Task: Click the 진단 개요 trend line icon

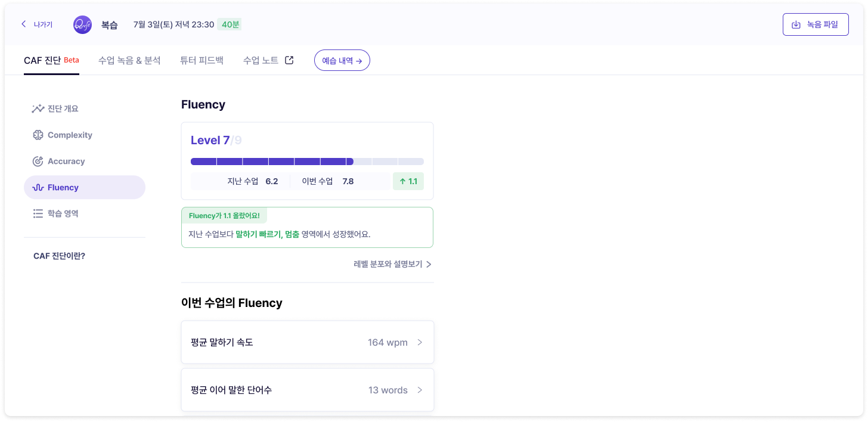Action: click(x=38, y=108)
